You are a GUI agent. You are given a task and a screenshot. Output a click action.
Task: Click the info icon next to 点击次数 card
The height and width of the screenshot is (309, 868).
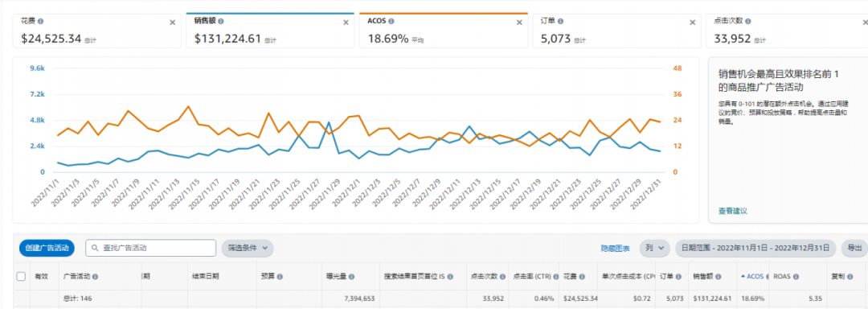point(748,21)
